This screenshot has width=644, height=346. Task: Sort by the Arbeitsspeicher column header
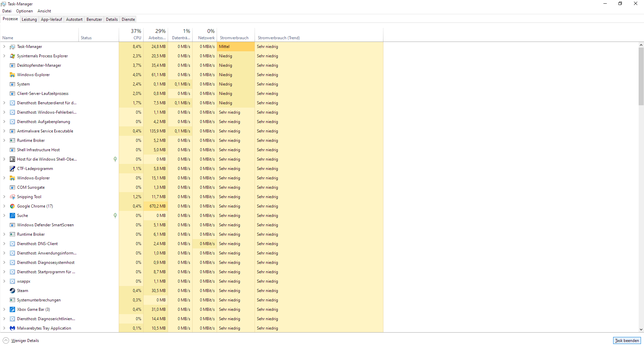click(156, 35)
